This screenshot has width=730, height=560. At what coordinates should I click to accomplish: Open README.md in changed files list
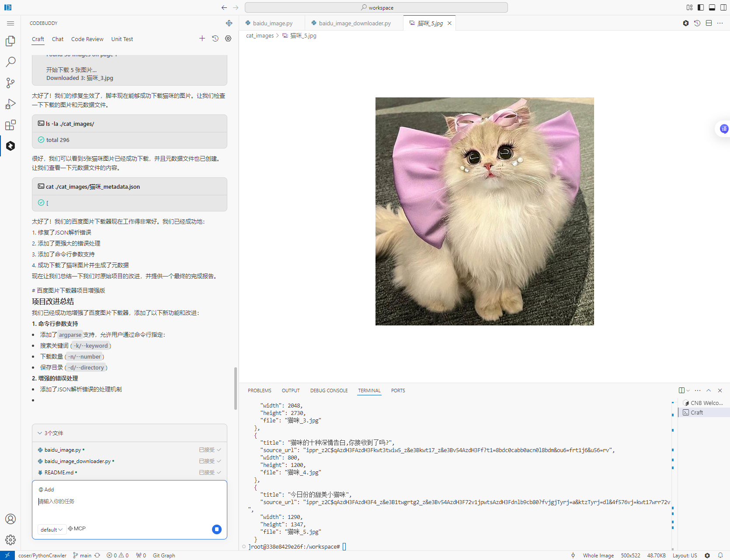tap(59, 473)
